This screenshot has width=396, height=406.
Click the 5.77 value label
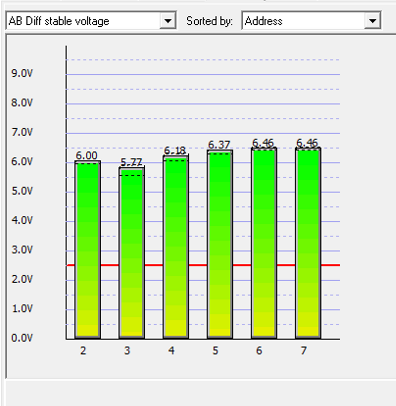131,162
